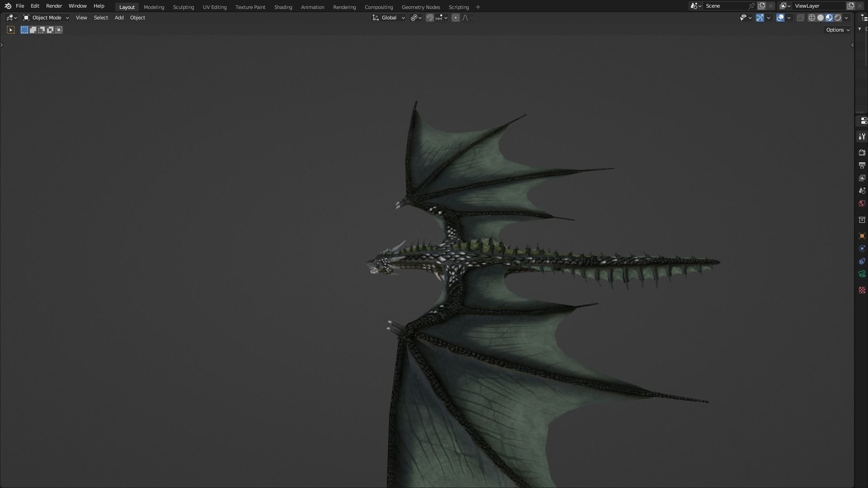The image size is (868, 488).
Task: Open the World properties tab
Action: [x=862, y=203]
